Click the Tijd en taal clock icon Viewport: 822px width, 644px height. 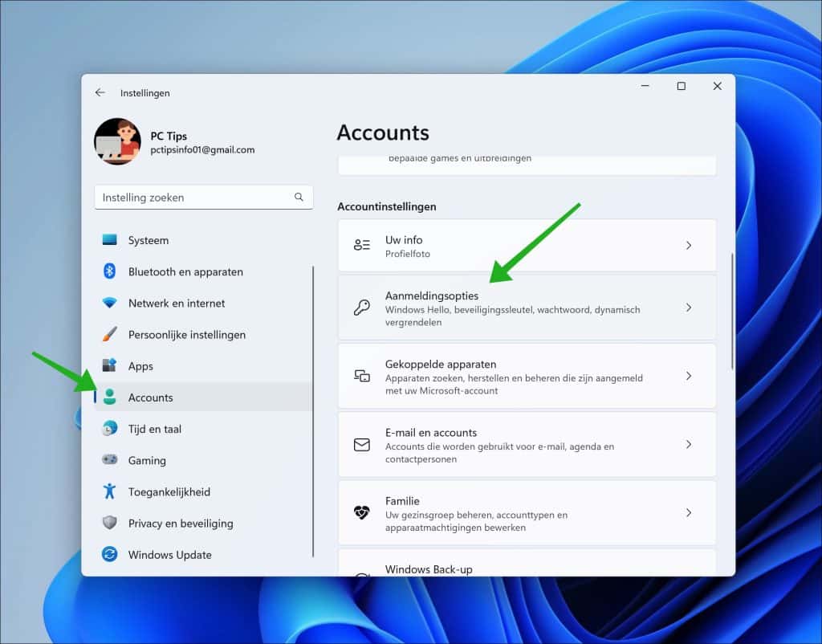click(109, 428)
